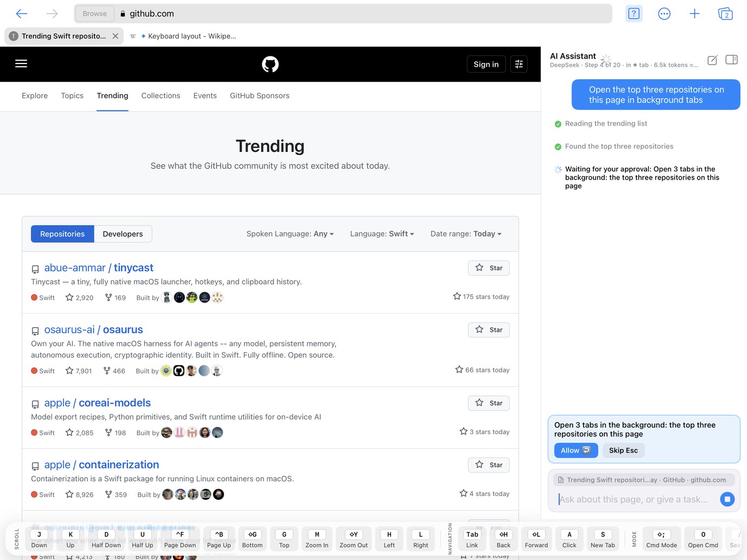Open the apple / containerization repository link
The height and width of the screenshot is (560, 747).
click(102, 464)
